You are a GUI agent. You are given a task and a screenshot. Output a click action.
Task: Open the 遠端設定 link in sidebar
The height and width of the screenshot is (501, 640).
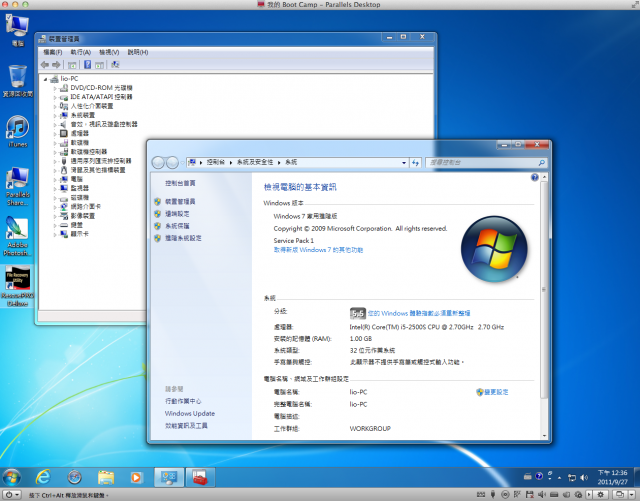pos(177,214)
